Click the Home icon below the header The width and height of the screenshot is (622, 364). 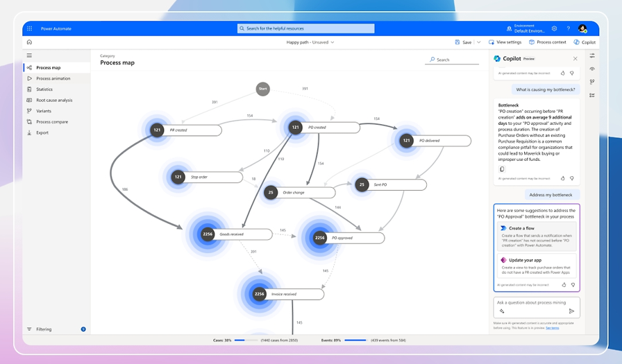click(x=29, y=42)
